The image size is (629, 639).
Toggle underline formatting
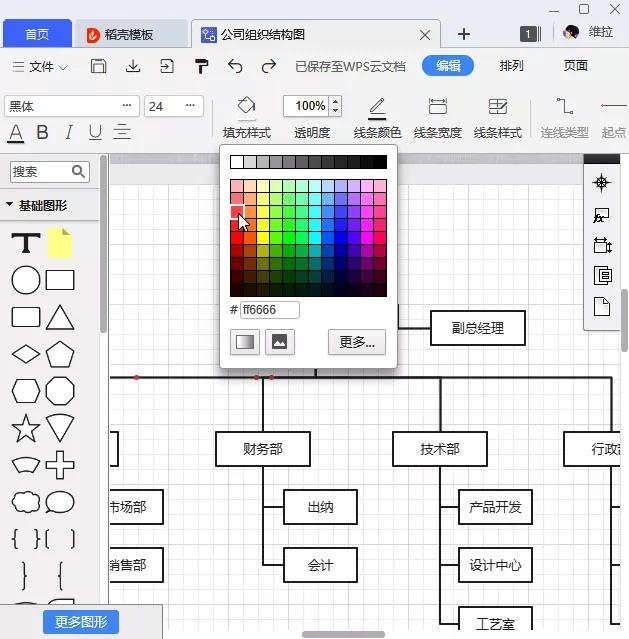tap(95, 132)
